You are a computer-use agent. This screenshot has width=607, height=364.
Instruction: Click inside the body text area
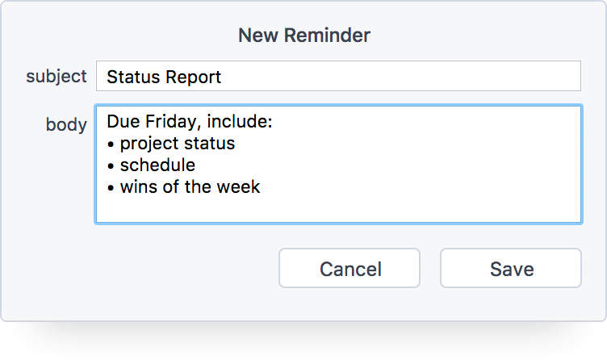[338, 164]
